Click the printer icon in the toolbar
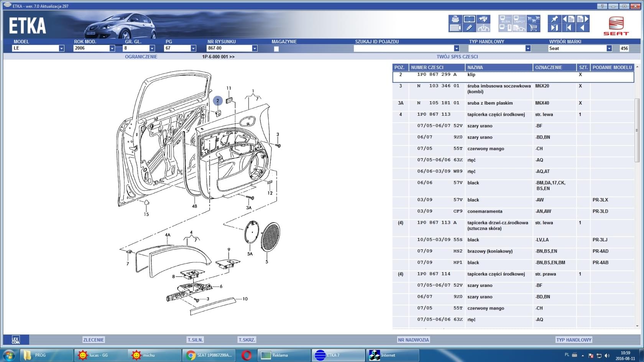Viewport: 644px width, 362px height. pos(455,19)
